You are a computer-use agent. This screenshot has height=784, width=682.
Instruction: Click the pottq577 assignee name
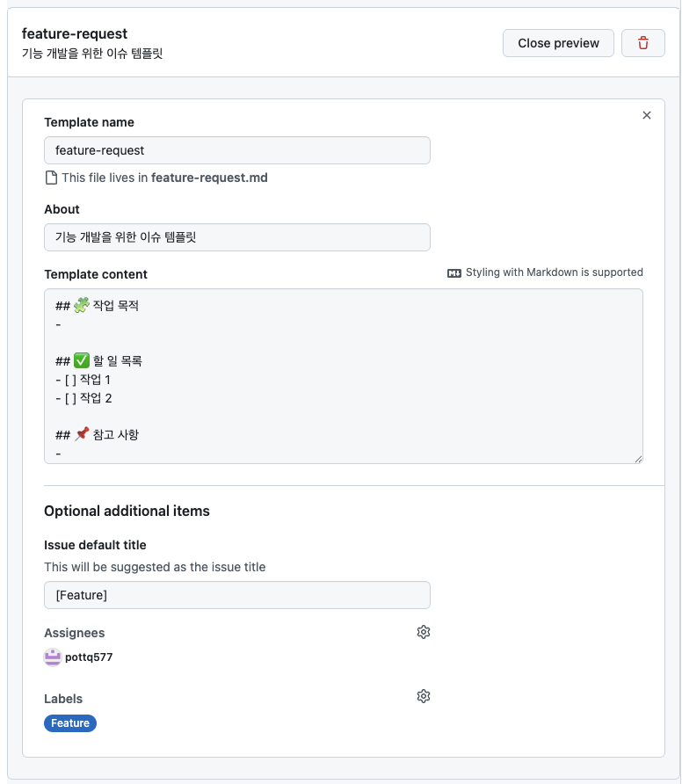click(x=89, y=657)
